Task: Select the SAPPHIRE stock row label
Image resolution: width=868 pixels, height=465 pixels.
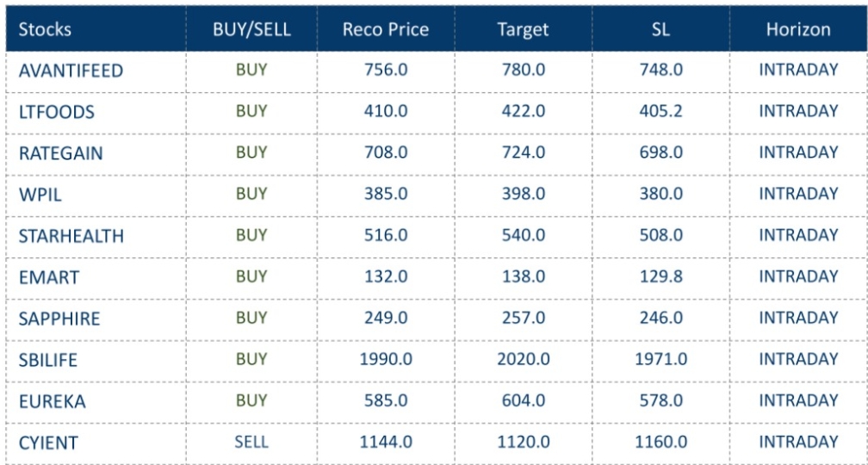Action: tap(59, 319)
